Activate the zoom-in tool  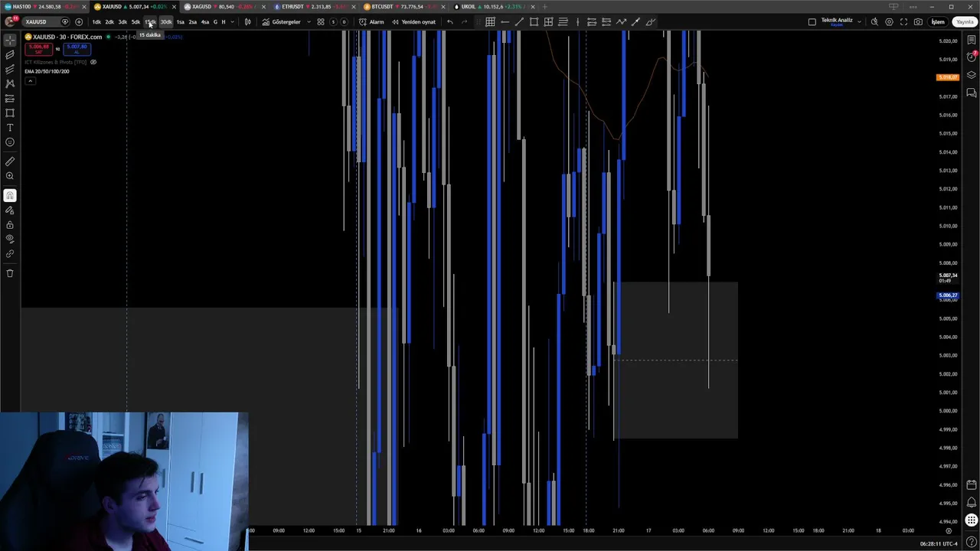coord(10,176)
